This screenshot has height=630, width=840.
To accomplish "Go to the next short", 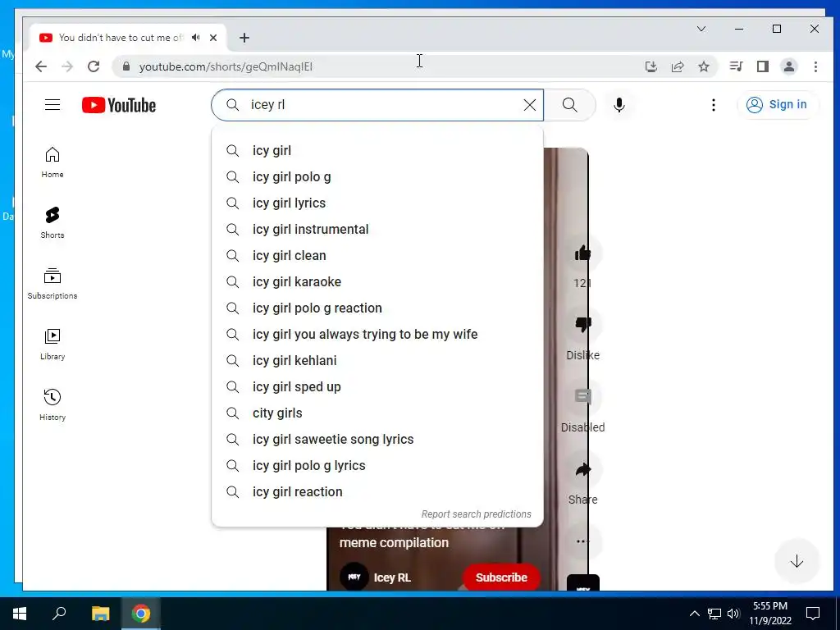I will tap(797, 561).
